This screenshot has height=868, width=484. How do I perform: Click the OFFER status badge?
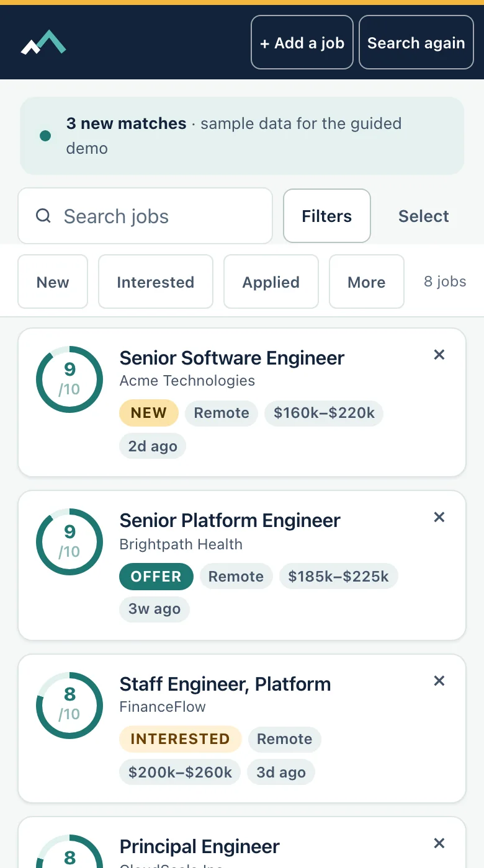(x=156, y=577)
